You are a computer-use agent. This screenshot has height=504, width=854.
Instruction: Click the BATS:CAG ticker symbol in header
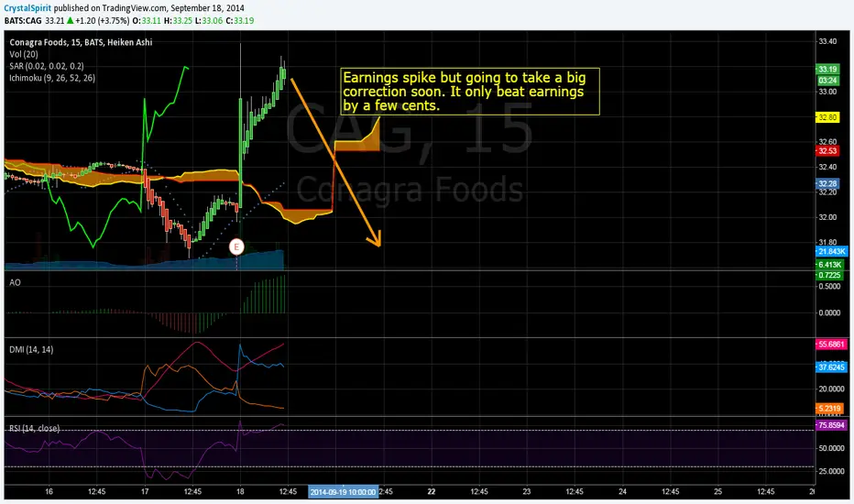click(23, 21)
